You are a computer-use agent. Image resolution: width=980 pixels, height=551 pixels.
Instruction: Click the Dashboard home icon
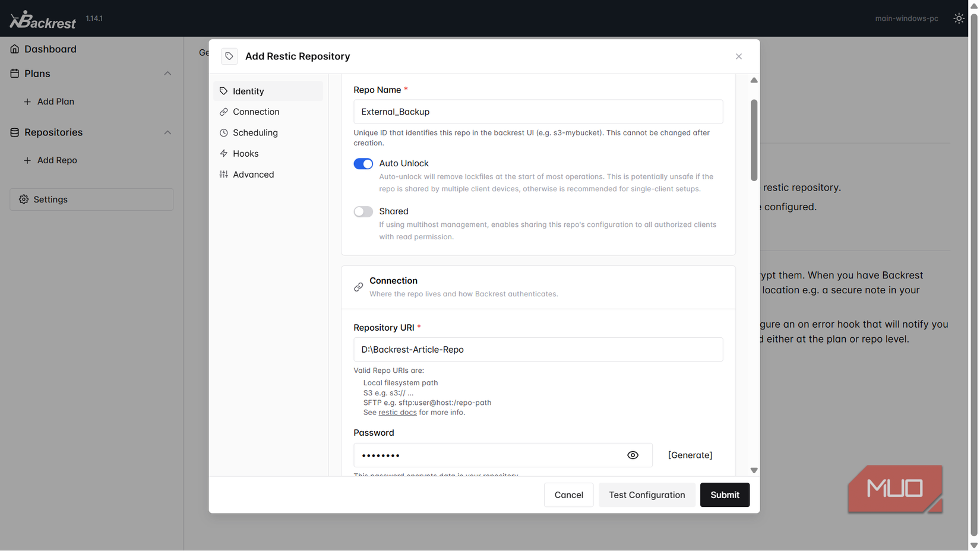tap(15, 49)
